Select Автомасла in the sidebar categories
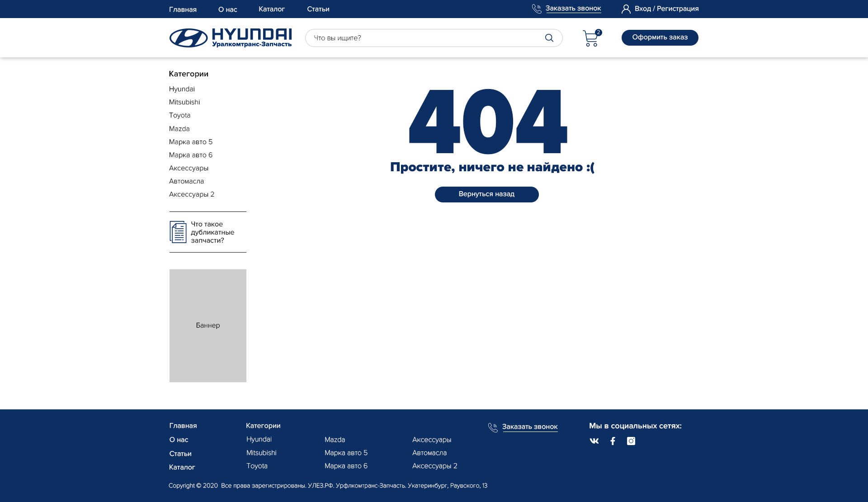Viewport: 868px width, 502px height. [x=186, y=182]
